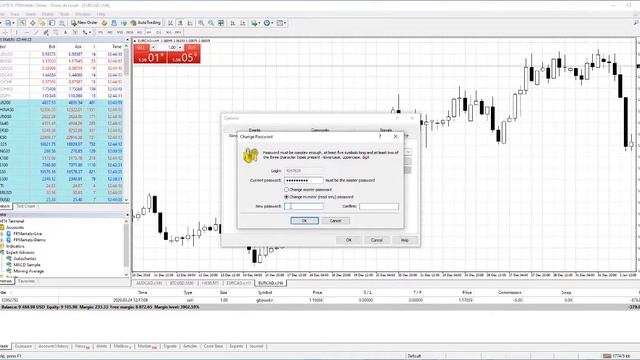Toggle the AutoTrading button
The width and height of the screenshot is (640, 360).
(x=145, y=23)
